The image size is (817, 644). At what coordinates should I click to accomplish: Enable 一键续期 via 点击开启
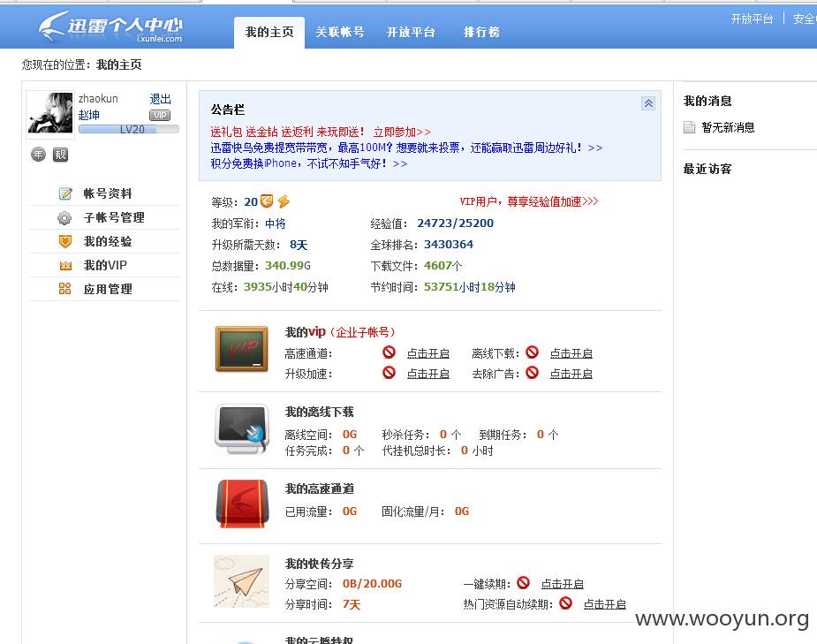(563, 584)
